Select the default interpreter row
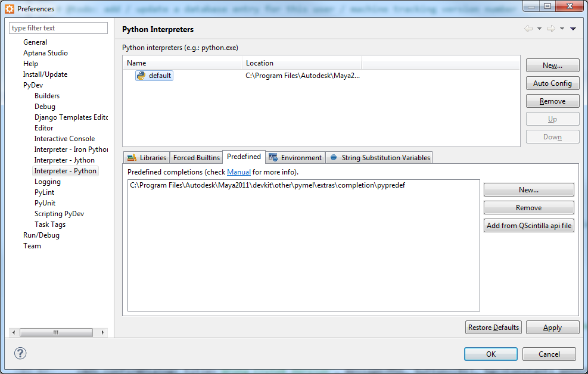The image size is (588, 374). [154, 76]
